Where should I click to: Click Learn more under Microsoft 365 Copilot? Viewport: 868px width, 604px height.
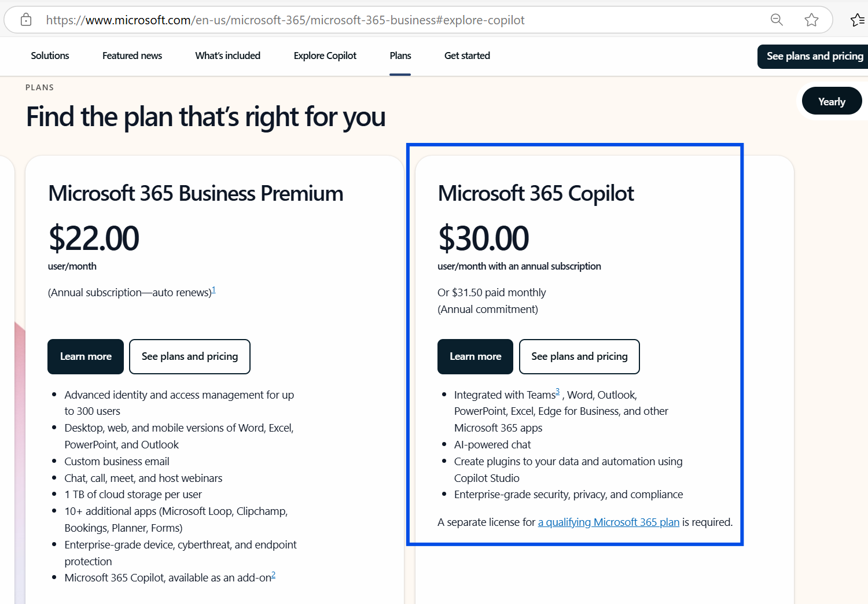click(x=475, y=356)
